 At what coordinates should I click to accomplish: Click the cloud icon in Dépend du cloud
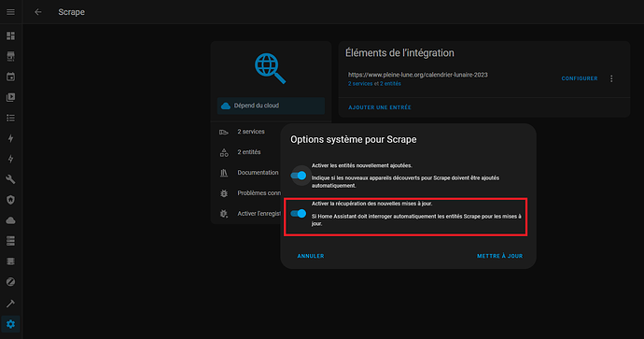click(x=226, y=106)
